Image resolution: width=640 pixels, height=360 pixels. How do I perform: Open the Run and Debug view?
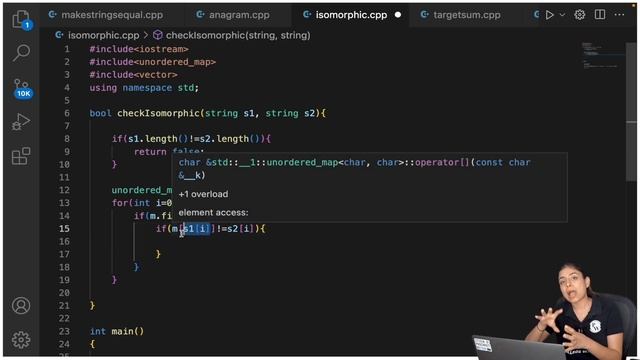pos(21,122)
